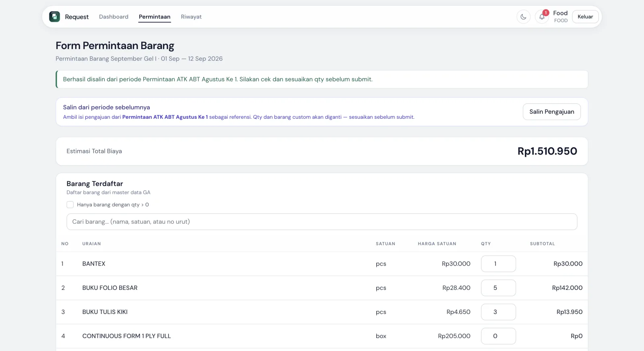This screenshot has width=644, height=351.
Task: Select the qty field for BUKU FOLIO BESAR
Action: 498,288
